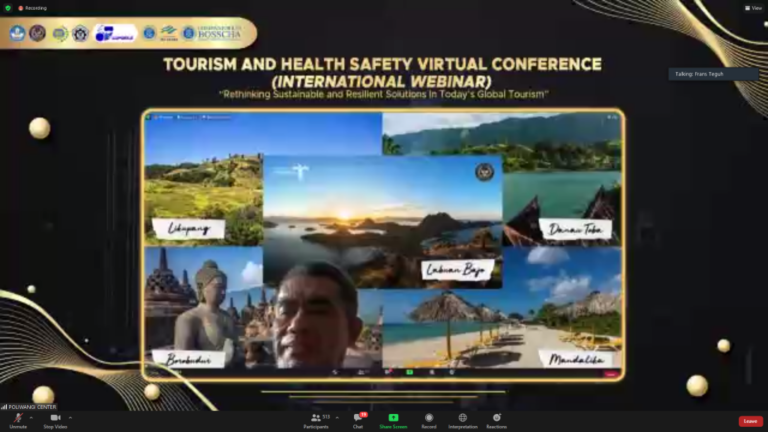
Task: Open video options arrow next to Stop Video
Action: point(71,418)
